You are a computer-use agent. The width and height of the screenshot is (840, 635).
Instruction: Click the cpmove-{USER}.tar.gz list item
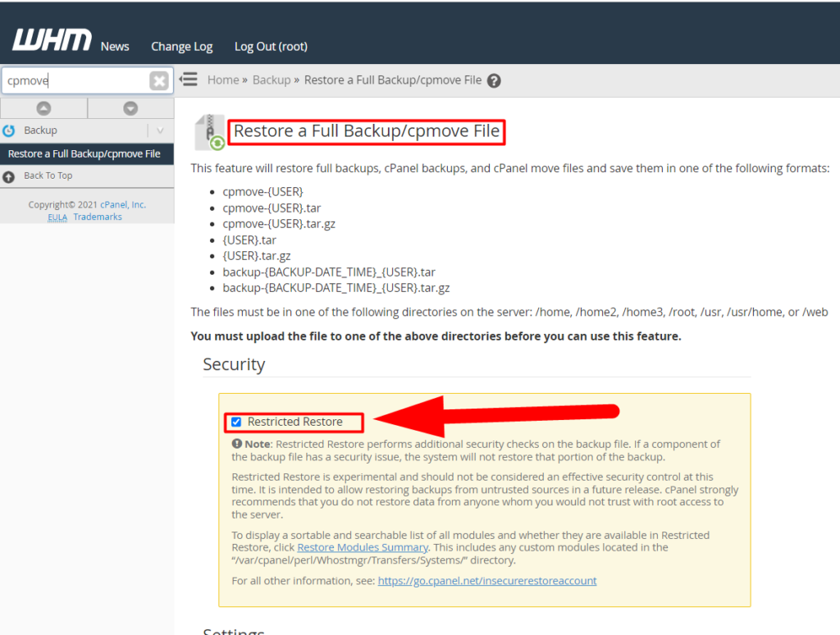(x=279, y=224)
